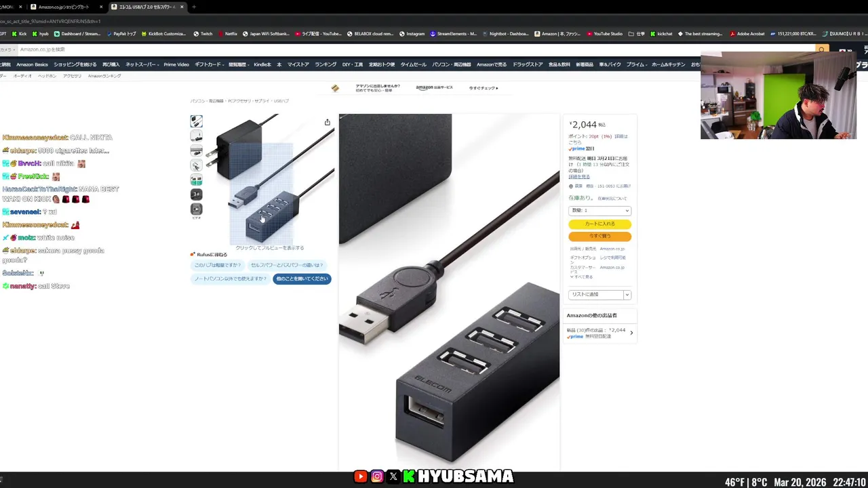Open a new browser tab
Screen dimensions: 868x488
[x=194, y=7]
